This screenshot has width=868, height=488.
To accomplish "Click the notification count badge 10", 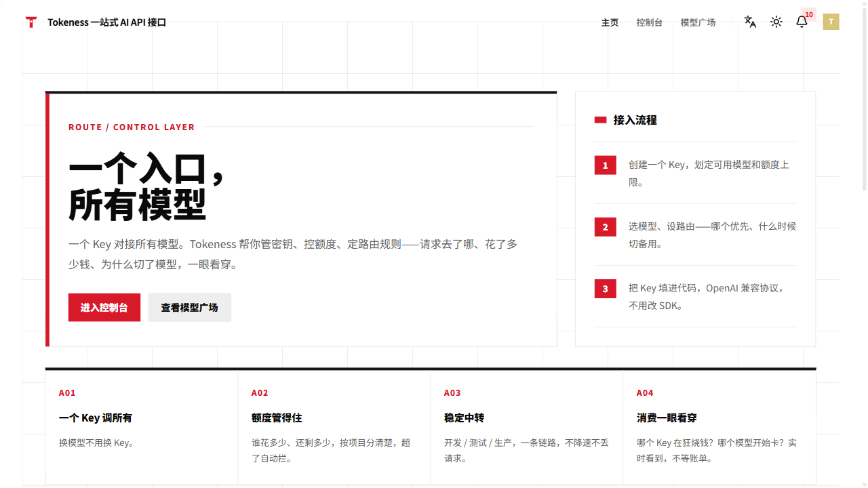I will 809,15.
